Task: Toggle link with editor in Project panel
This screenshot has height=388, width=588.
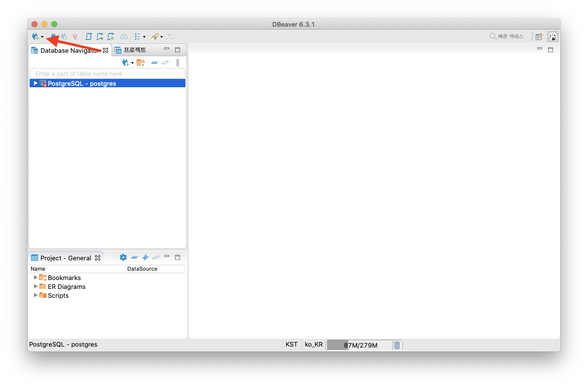Action: (155, 257)
